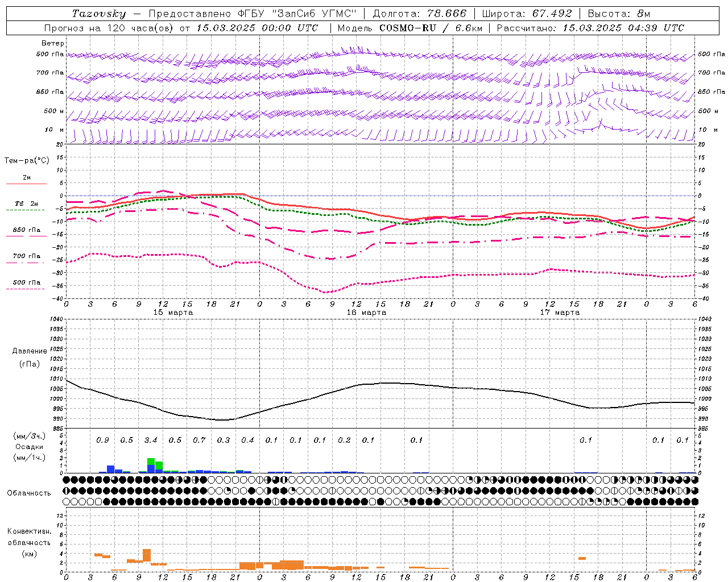
Task: Click the elevation label Высота: 8м
Action: (x=619, y=14)
